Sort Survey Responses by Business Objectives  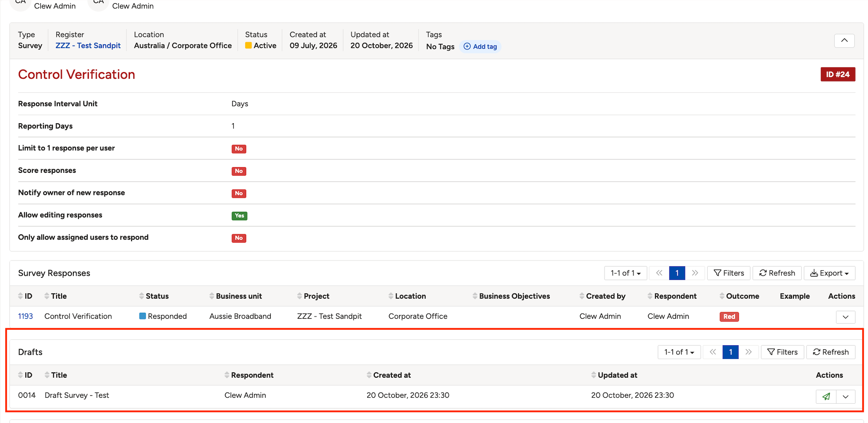(x=511, y=296)
